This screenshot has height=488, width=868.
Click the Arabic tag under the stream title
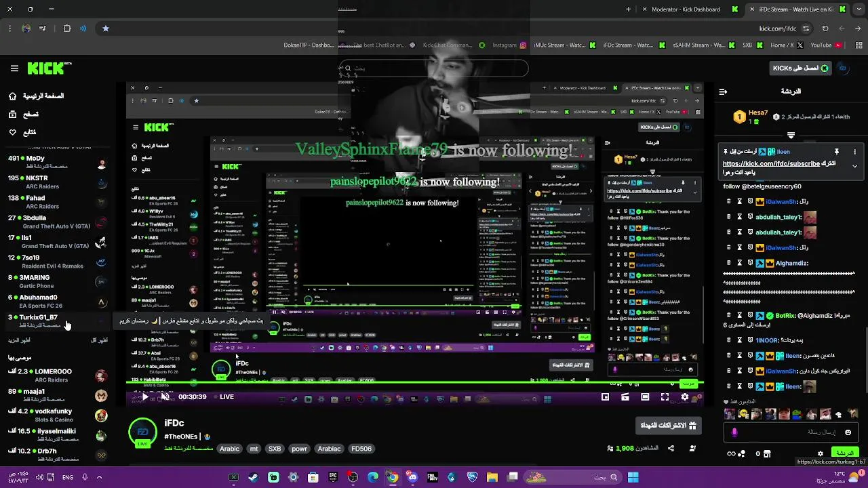click(229, 449)
